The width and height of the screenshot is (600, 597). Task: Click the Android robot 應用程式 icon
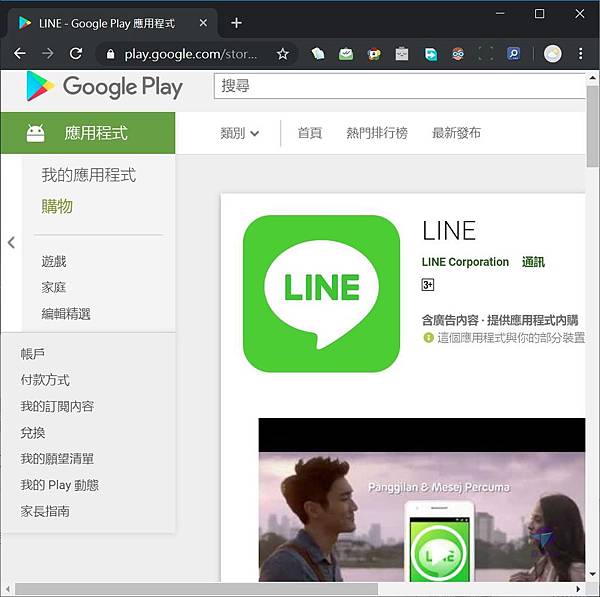tap(35, 133)
